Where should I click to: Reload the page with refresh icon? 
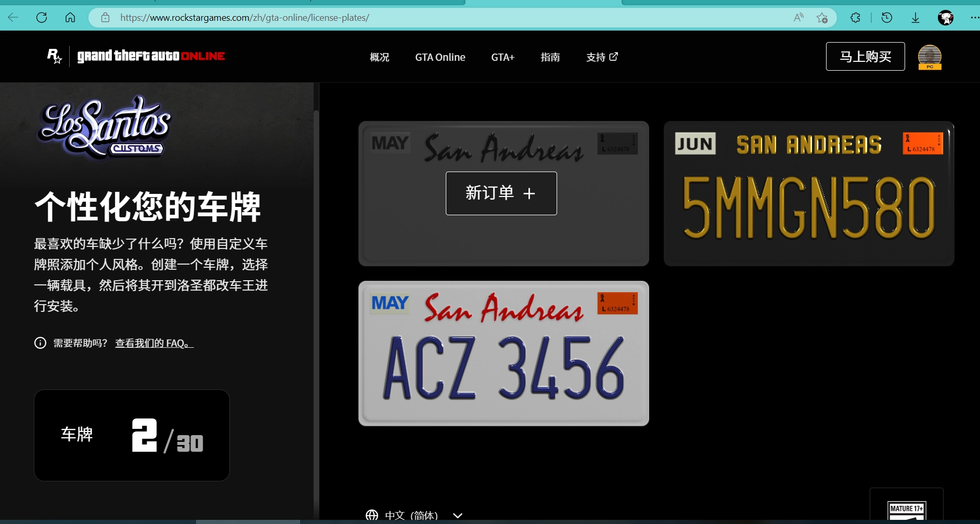(42, 18)
